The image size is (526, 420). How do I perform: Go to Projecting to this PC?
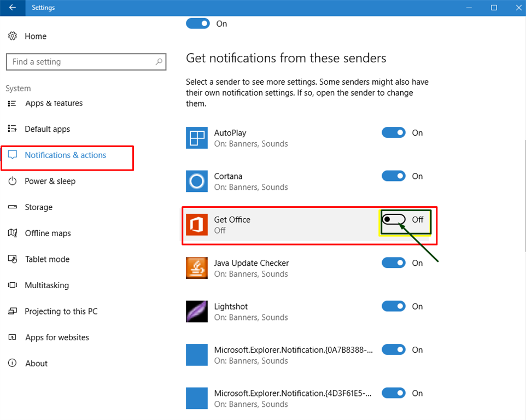[61, 311]
